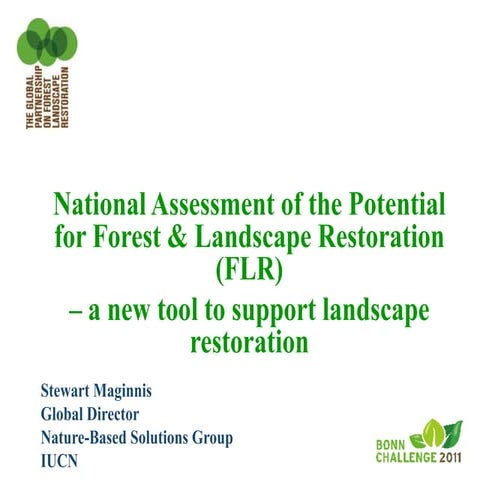
Task: Click the title line "National Assessment of the Potential"
Action: coord(249,203)
